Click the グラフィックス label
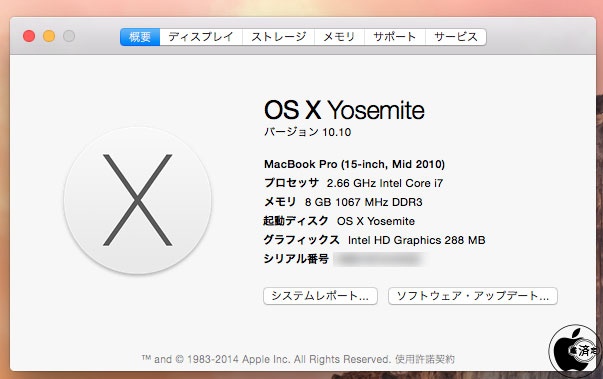The height and width of the screenshot is (379, 603). (302, 240)
